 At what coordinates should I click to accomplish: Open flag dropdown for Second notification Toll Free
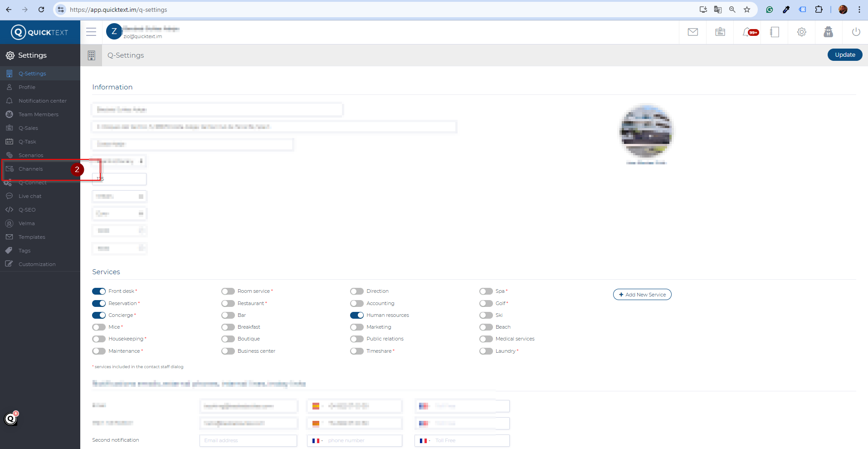(x=424, y=441)
